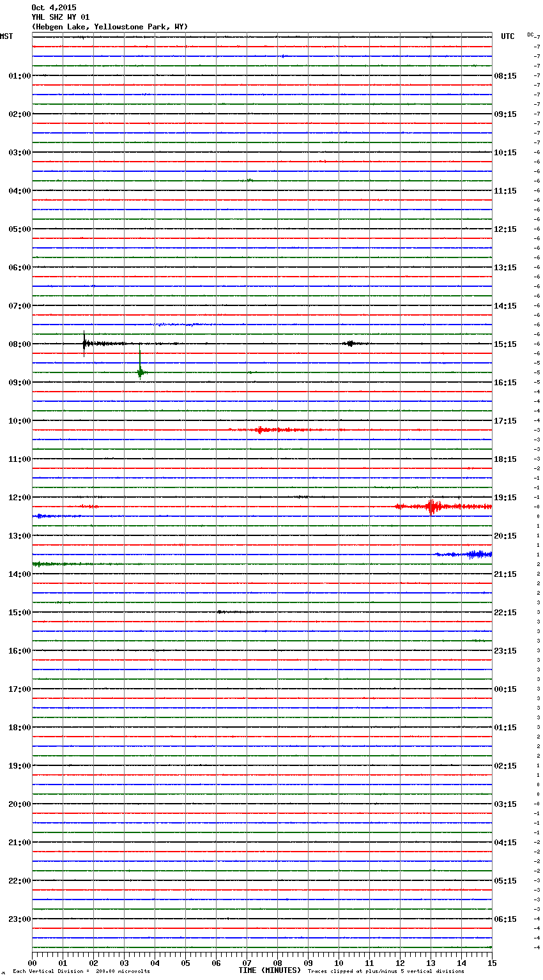Screen dimensions: 543x980
Task: Click the sharp spike on the 08:00 black trace
Action: click(84, 343)
